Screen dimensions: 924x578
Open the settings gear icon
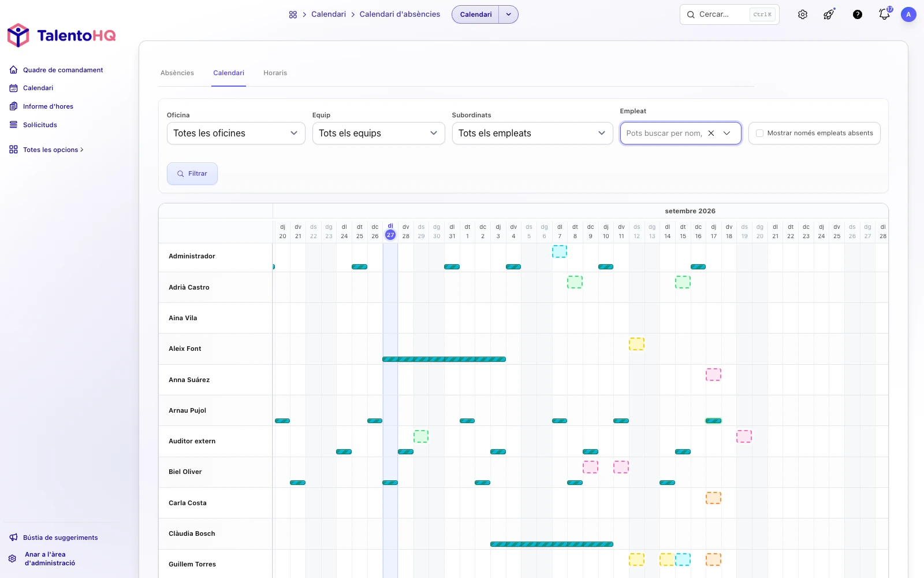point(803,14)
